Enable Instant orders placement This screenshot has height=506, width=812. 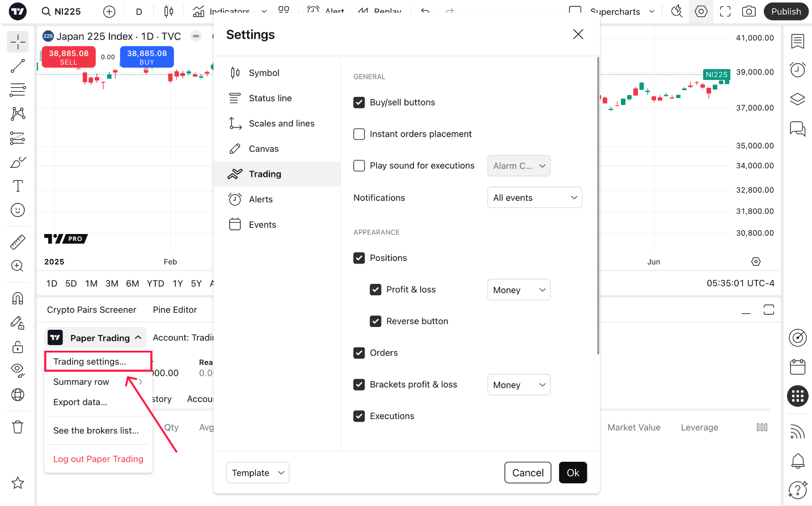point(359,134)
